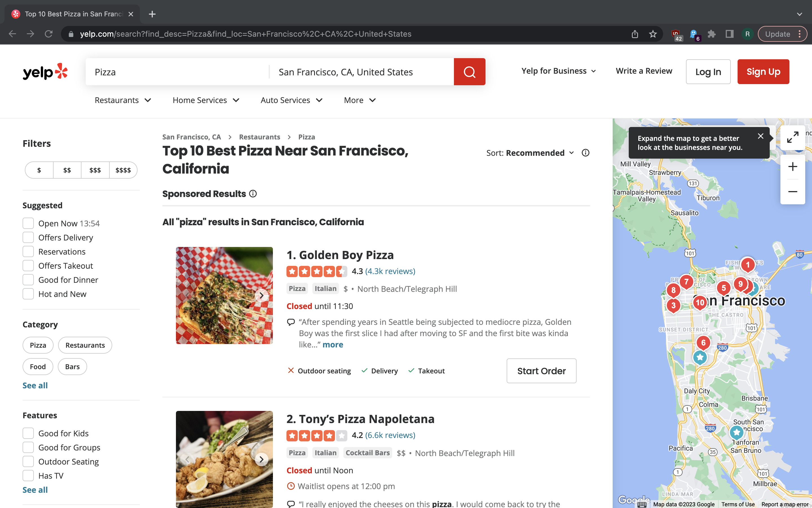
Task: Open the Chrome Update menu
Action: [x=782, y=34]
